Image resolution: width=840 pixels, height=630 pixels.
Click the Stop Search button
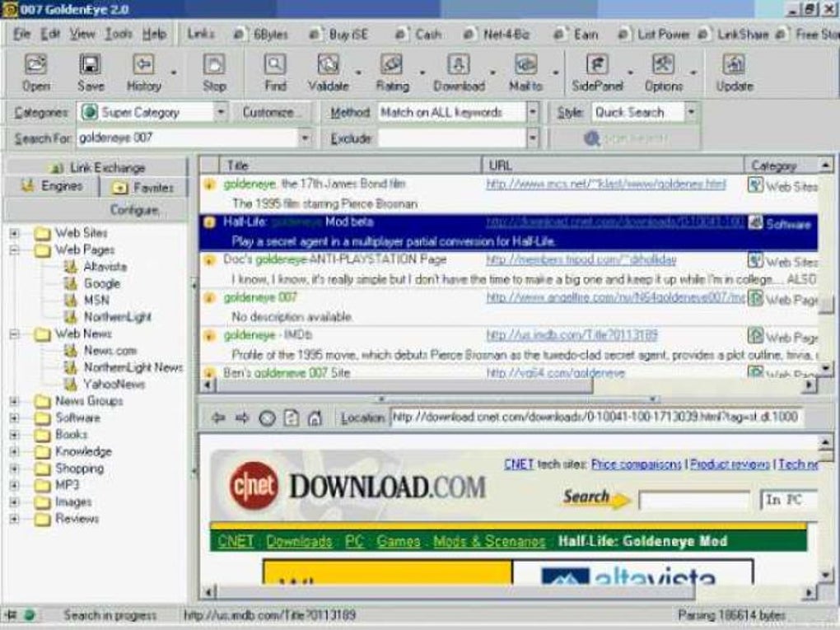tap(625, 138)
